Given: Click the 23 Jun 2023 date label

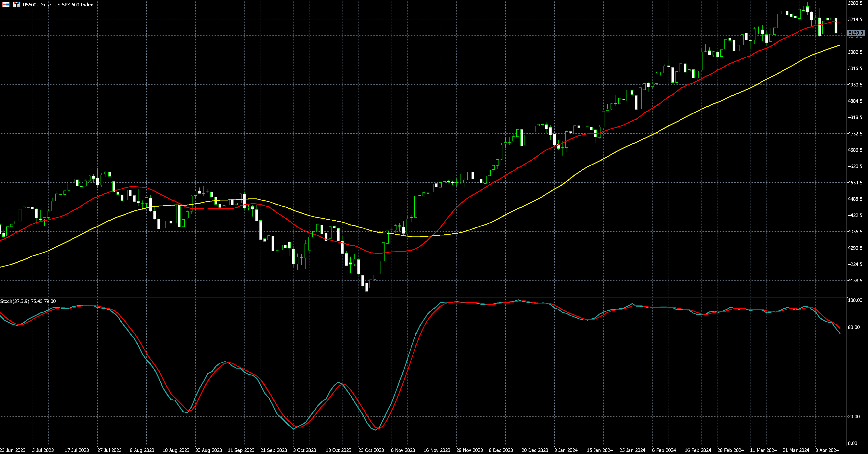Looking at the screenshot, I should pos(13,450).
